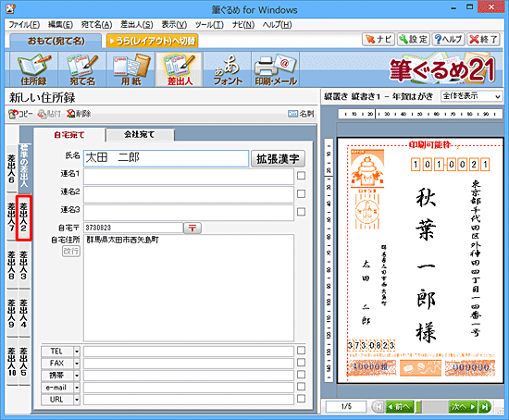Go to next record with 次へ
This screenshot has width=509, height=420.
coord(464,406)
